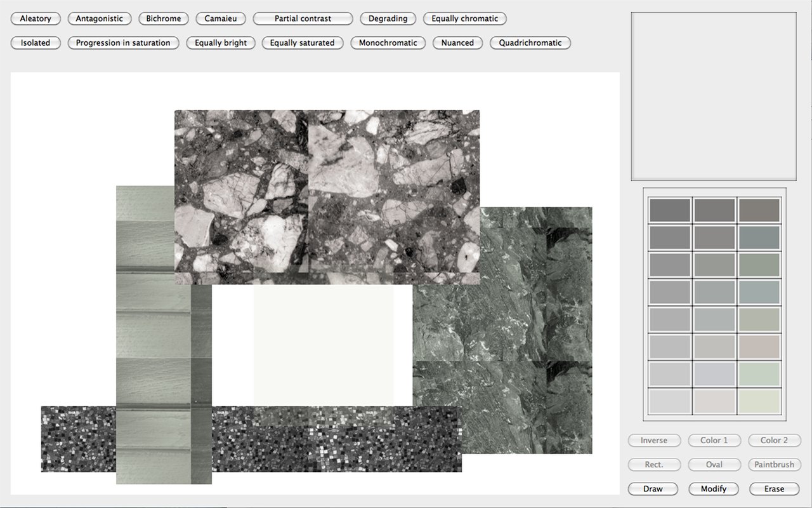Select the Paintbrush tool
This screenshot has width=812, height=508.
coord(774,464)
